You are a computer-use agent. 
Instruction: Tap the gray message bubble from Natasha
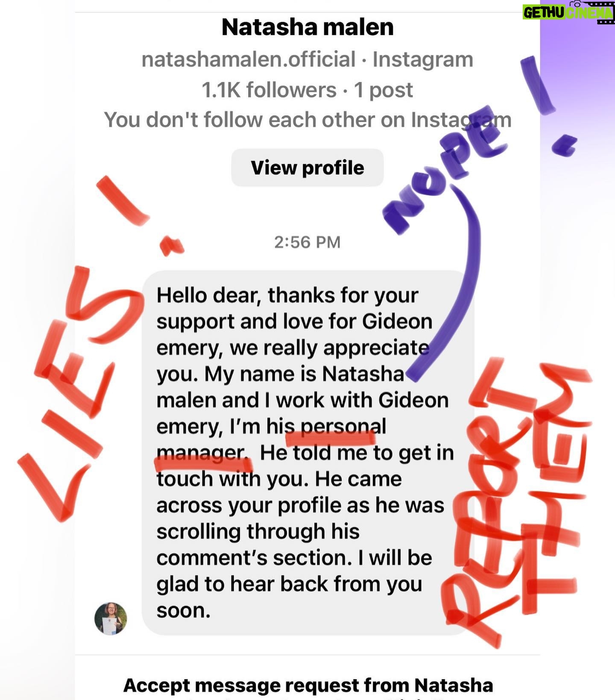(x=308, y=453)
